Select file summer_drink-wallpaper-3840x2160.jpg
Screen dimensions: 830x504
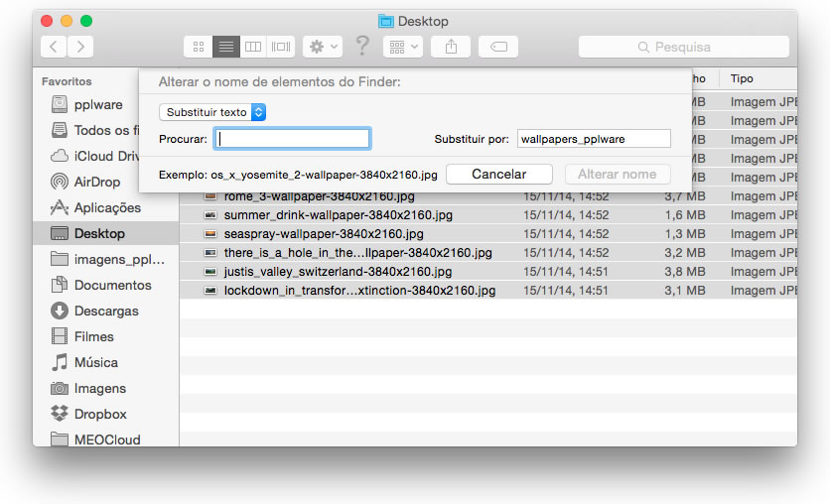(338, 215)
